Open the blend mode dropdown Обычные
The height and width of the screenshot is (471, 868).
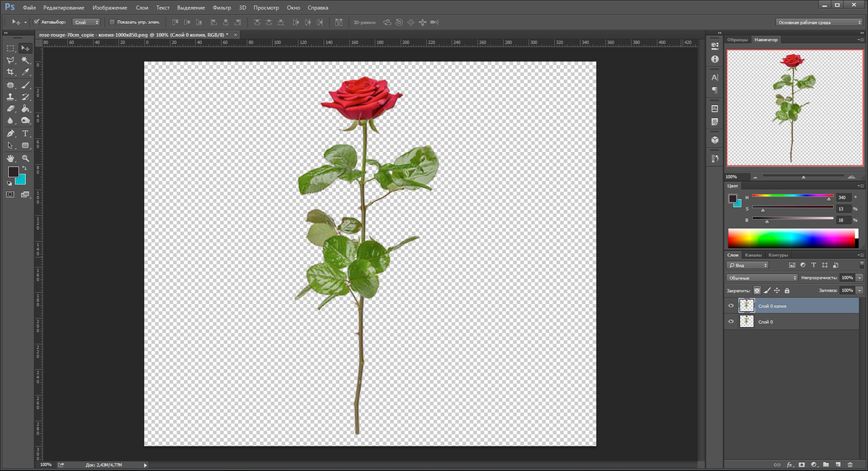tap(762, 278)
